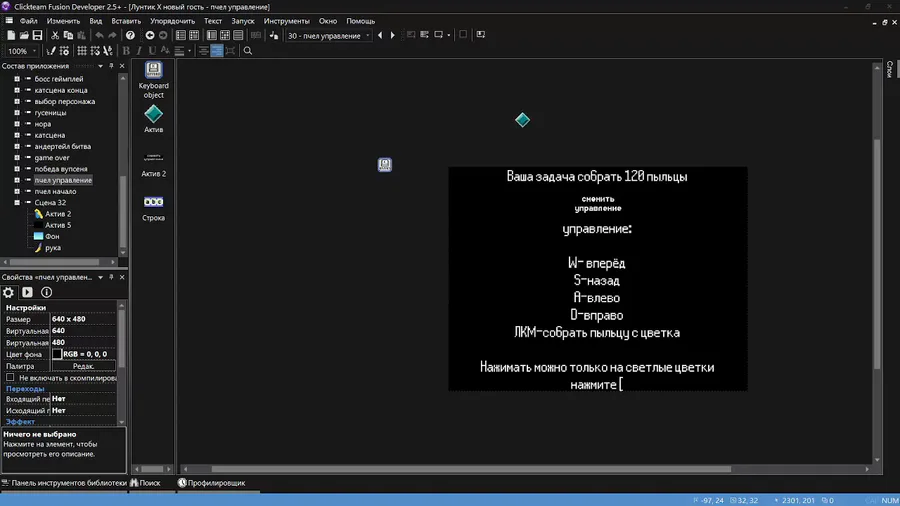Select Keyboard object in object list
Image resolution: width=900 pixels, height=506 pixels.
click(x=153, y=80)
